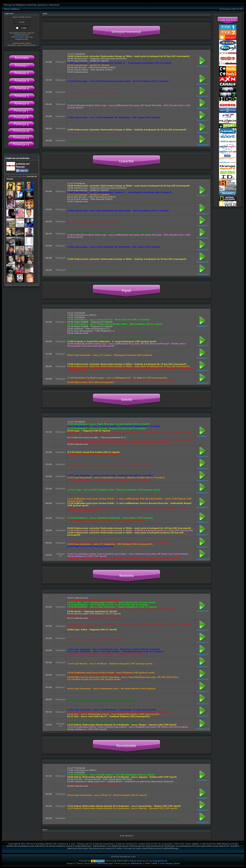This screenshot has width=246, height=868.
Task: Play Polwizja 7 in the Piątek schedule
Action: (x=202, y=352)
